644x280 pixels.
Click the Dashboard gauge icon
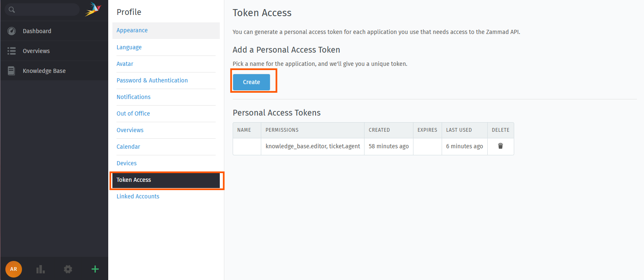(12, 31)
